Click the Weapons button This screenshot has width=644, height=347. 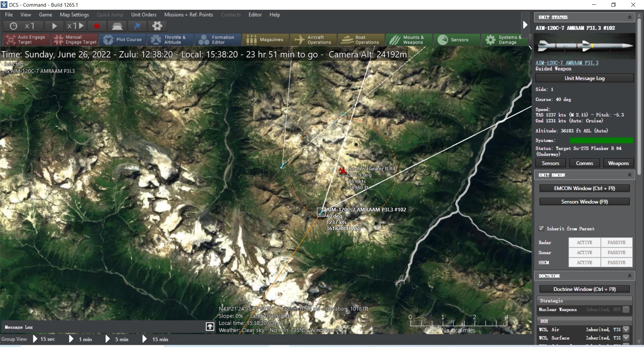coord(619,163)
